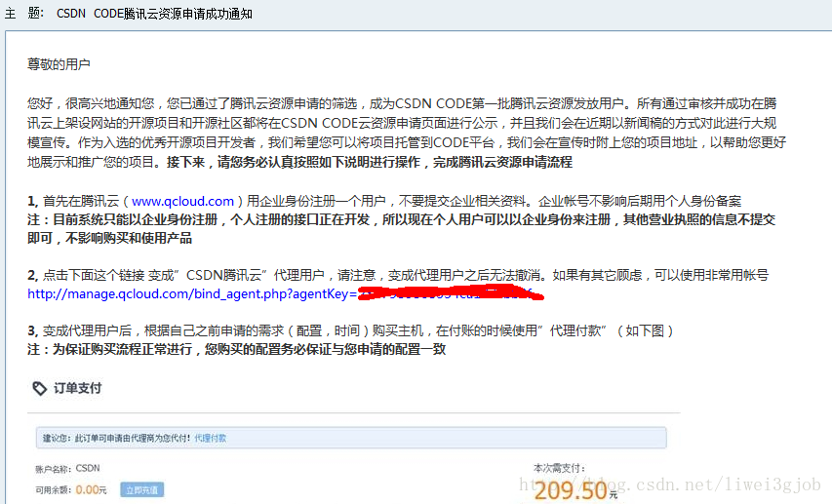The width and height of the screenshot is (832, 504).
Task: Click the notice text 建议您:此订单可申请由代理商为您代付
Action: [116, 439]
